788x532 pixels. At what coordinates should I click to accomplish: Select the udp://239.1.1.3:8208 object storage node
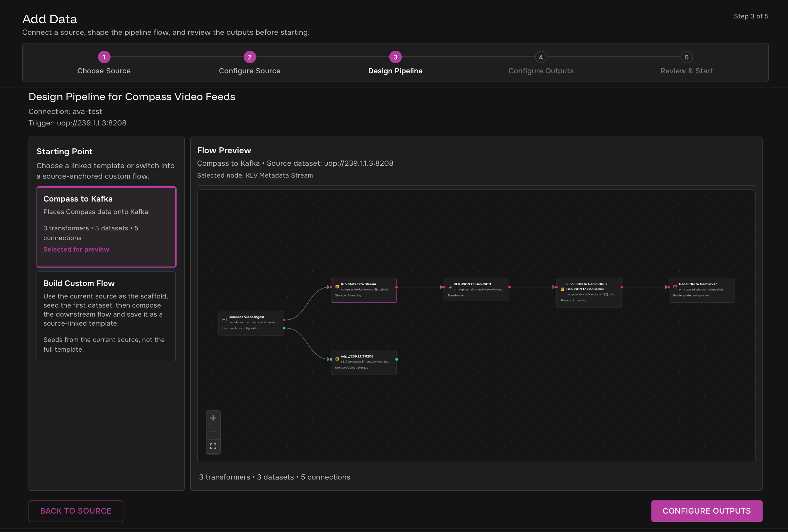(x=364, y=362)
